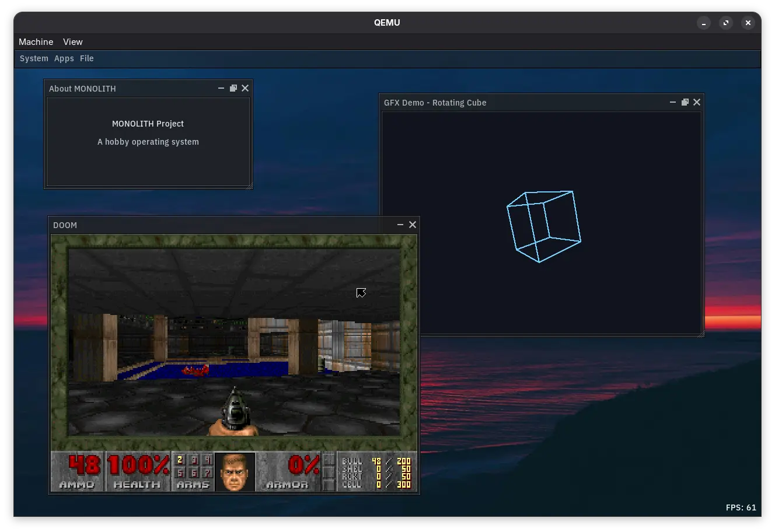Open the System menu in the taskbar

33,58
